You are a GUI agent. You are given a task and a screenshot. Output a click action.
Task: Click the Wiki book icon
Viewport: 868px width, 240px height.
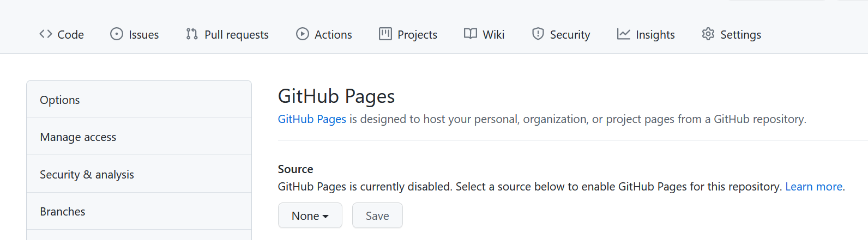pos(471,34)
